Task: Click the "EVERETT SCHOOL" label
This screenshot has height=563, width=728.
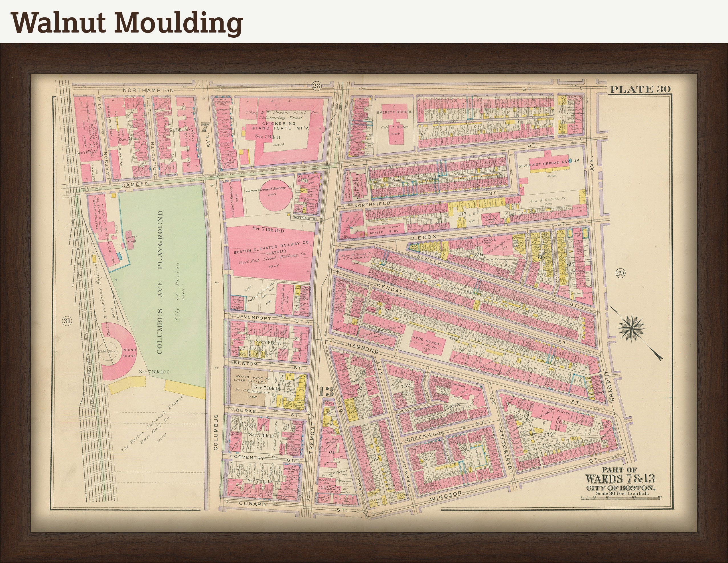Action: click(x=394, y=112)
